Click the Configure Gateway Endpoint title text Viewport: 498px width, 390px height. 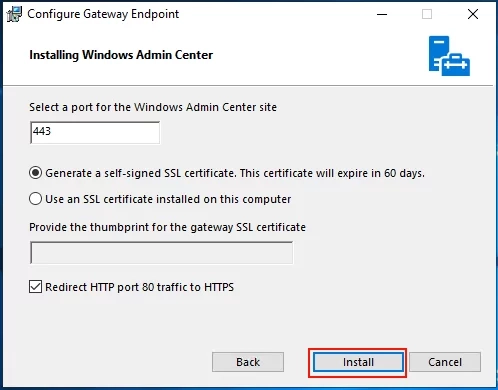[103, 14]
